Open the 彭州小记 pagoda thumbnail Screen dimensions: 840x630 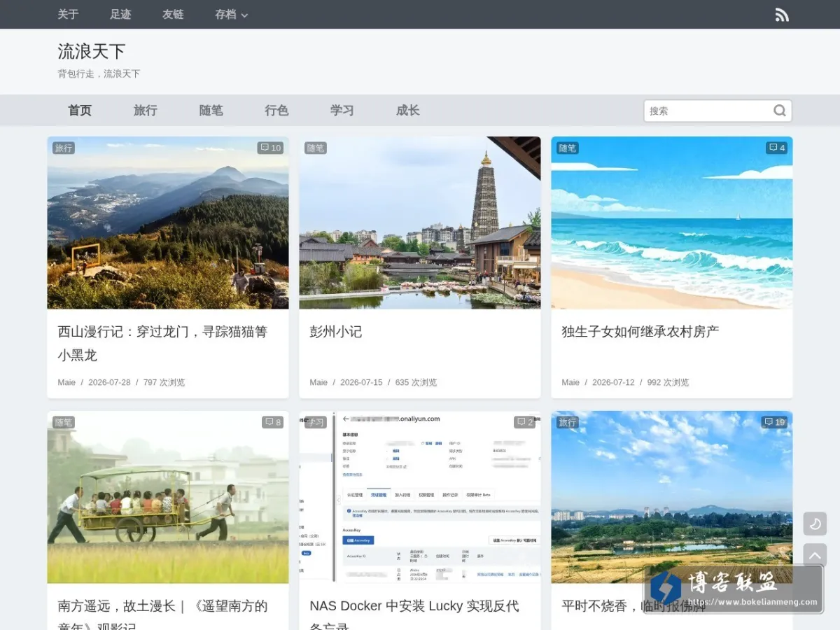pos(420,223)
